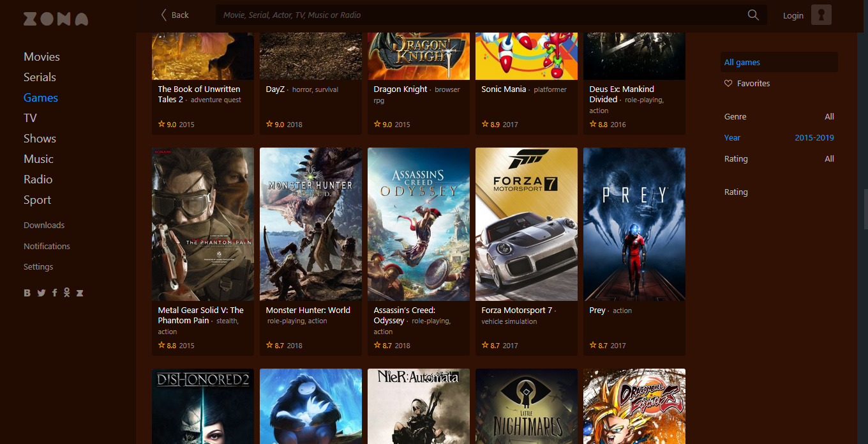Click the vertical scrollbar thumb
Screen dimensions: 868x444
pyautogui.click(x=865, y=209)
